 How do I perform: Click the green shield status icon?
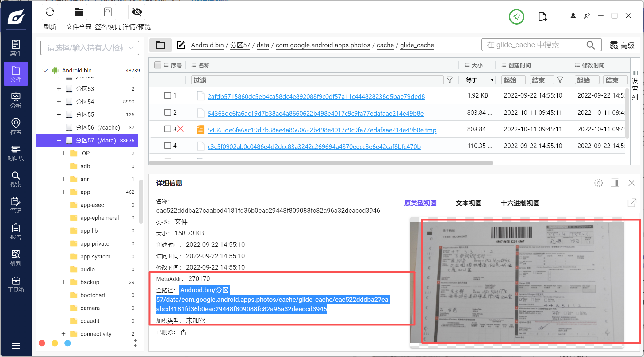click(516, 17)
